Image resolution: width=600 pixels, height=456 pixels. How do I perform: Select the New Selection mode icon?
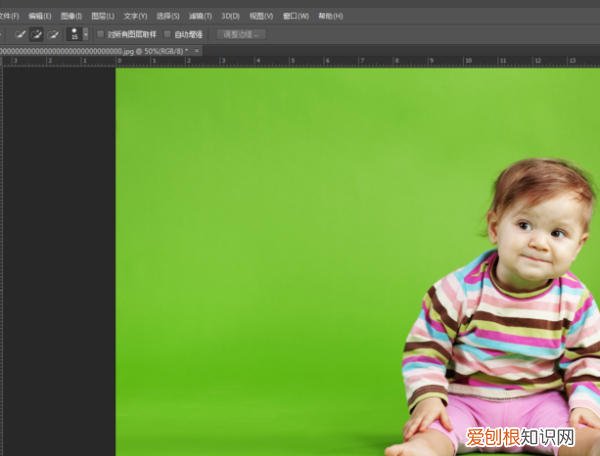pos(19,34)
